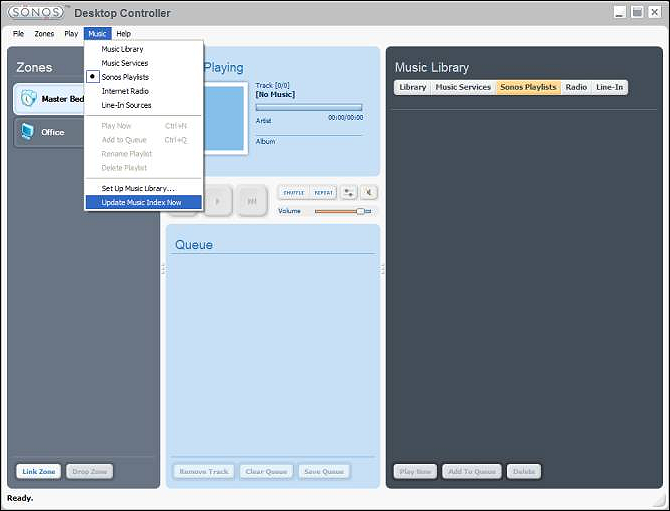Switch to the Sonos Playlists tab

[x=529, y=87]
